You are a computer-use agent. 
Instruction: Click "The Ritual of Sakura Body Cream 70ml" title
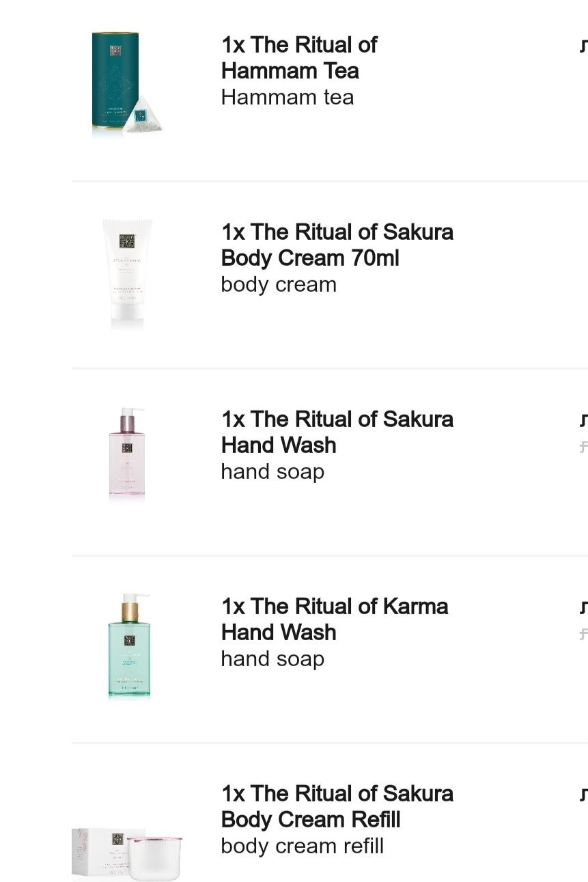[x=337, y=245]
